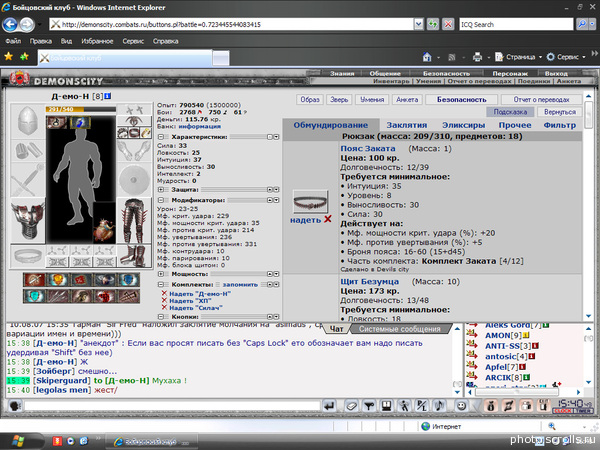This screenshot has width=600, height=450.
Task: Select the empty amulet slot
Action: (x=134, y=121)
